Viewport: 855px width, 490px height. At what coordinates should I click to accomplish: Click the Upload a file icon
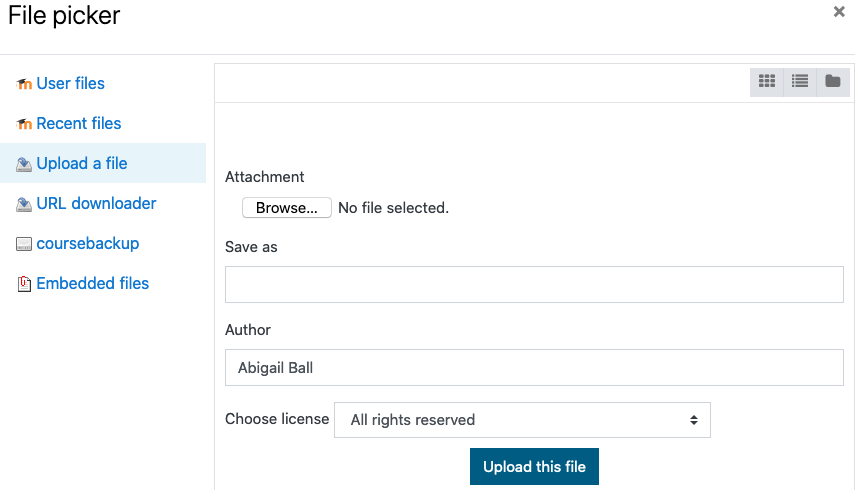[x=25, y=164]
